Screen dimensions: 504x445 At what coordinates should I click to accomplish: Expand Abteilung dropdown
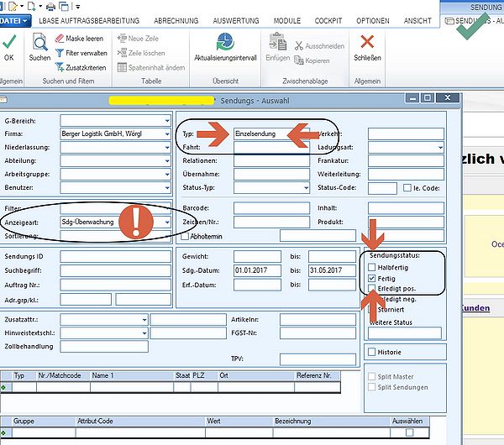pos(167,160)
